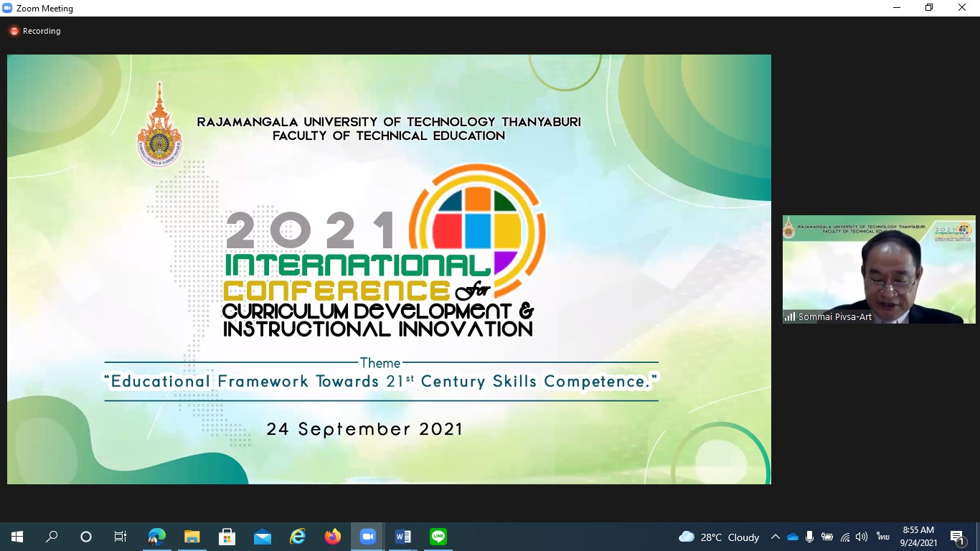The image size is (980, 551).
Task: Open File Explorer from the taskbar
Action: pos(192,537)
